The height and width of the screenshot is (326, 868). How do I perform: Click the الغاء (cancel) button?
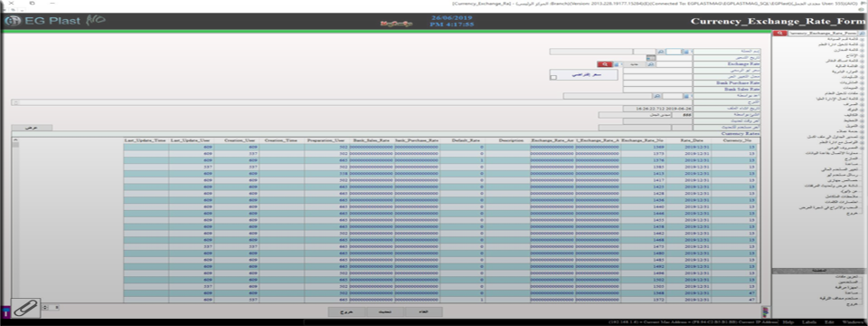[x=424, y=312]
